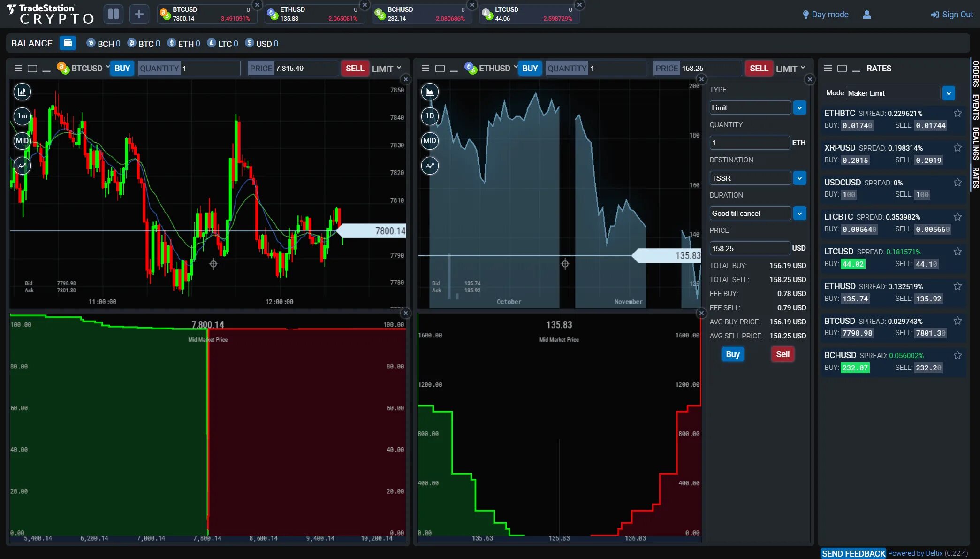Screen dimensions: 980x559
Task: Add a new widget with plus button
Action: [139, 14]
